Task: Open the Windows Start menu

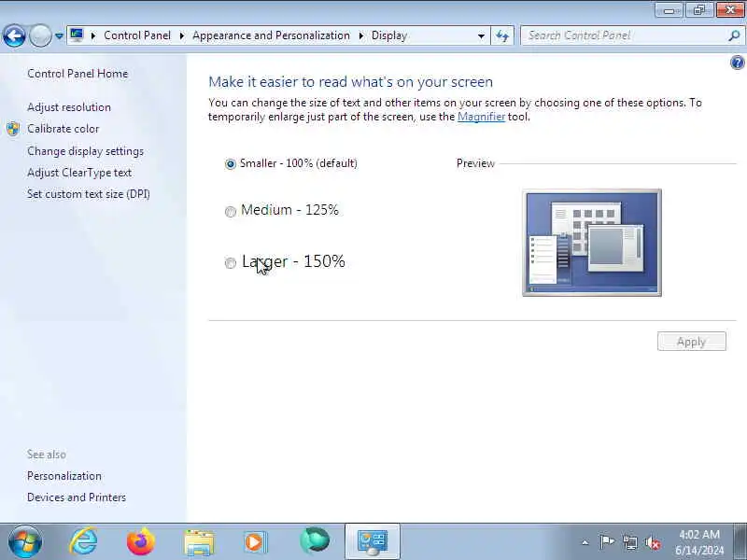Action: coord(25,541)
